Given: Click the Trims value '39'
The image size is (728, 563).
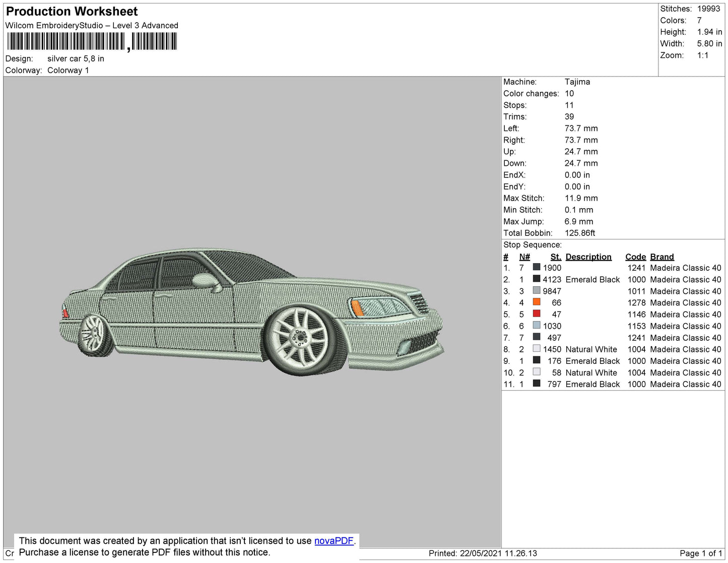Looking at the screenshot, I should pyautogui.click(x=569, y=116).
